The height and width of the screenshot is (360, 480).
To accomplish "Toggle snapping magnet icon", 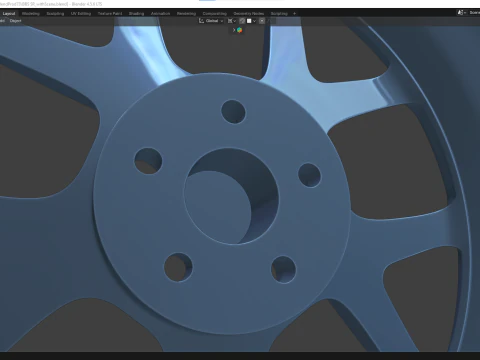I will 242,21.
